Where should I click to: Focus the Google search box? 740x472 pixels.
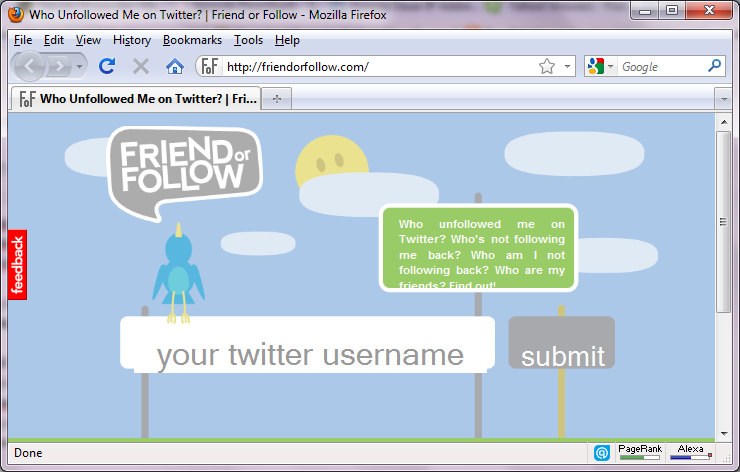coord(662,67)
